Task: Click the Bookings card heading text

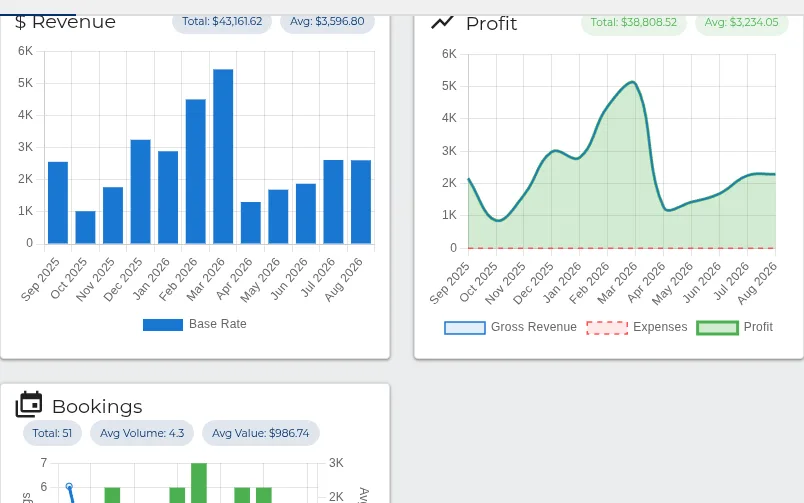Action: 97,407
